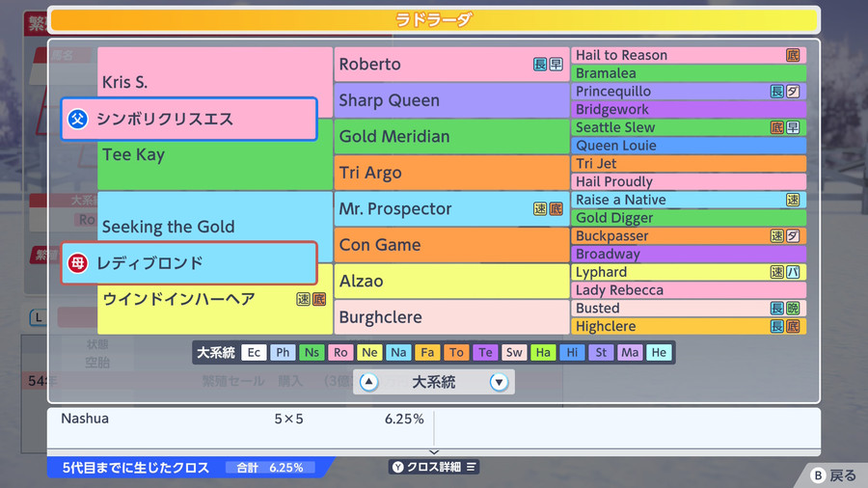Click the Ha lineage swatch
This screenshot has width=868, height=488.
(x=543, y=352)
